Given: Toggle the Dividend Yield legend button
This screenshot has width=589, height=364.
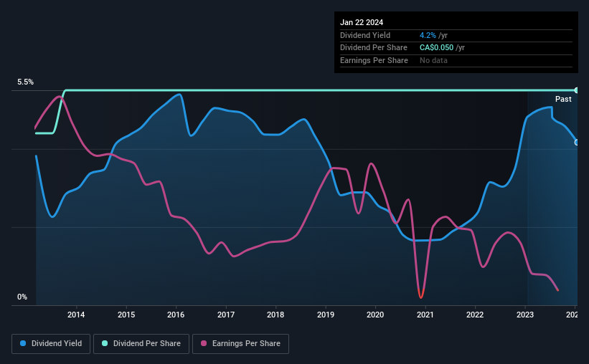Looking at the screenshot, I should pos(51,344).
